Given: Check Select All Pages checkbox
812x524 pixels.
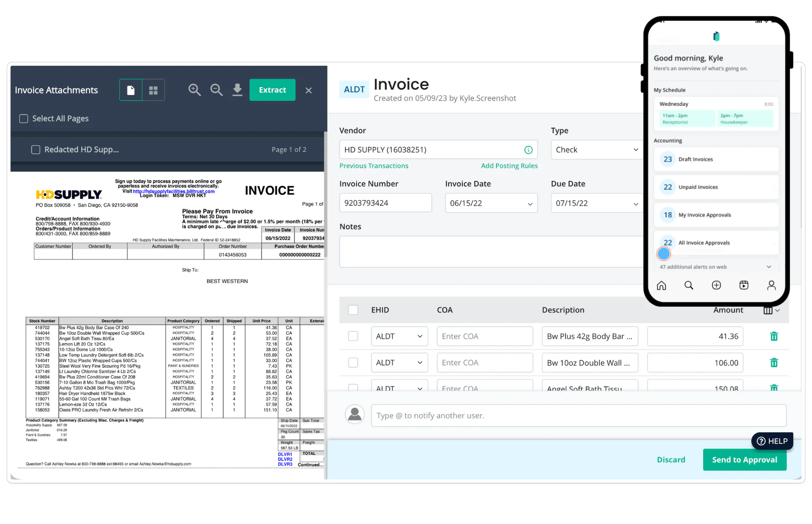Looking at the screenshot, I should click(x=24, y=119).
